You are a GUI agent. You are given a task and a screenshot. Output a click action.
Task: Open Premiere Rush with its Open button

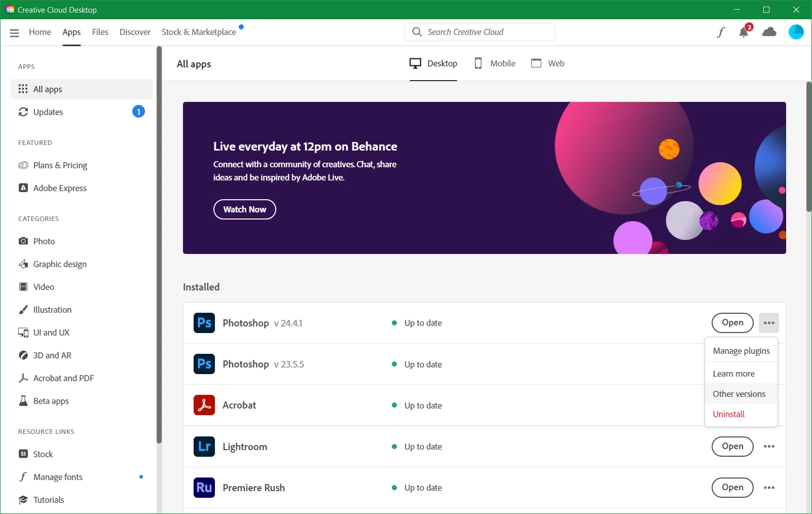tap(732, 488)
